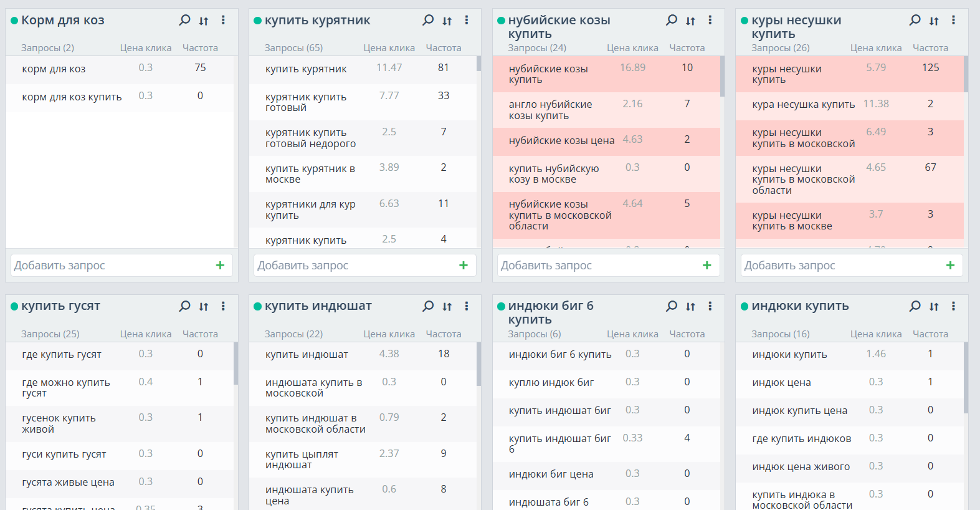Search inside индюки биг 6 купить group
The width and height of the screenshot is (980, 510).
[671, 306]
